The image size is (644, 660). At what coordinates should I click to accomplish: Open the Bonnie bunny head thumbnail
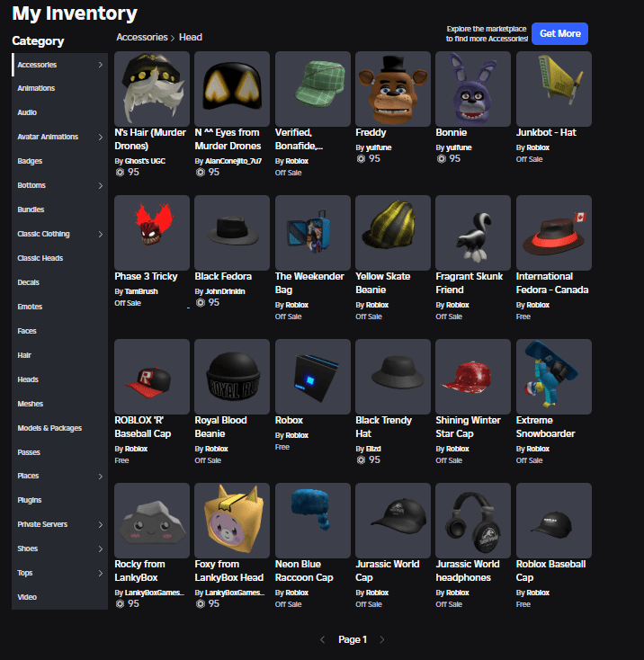pyautogui.click(x=473, y=89)
